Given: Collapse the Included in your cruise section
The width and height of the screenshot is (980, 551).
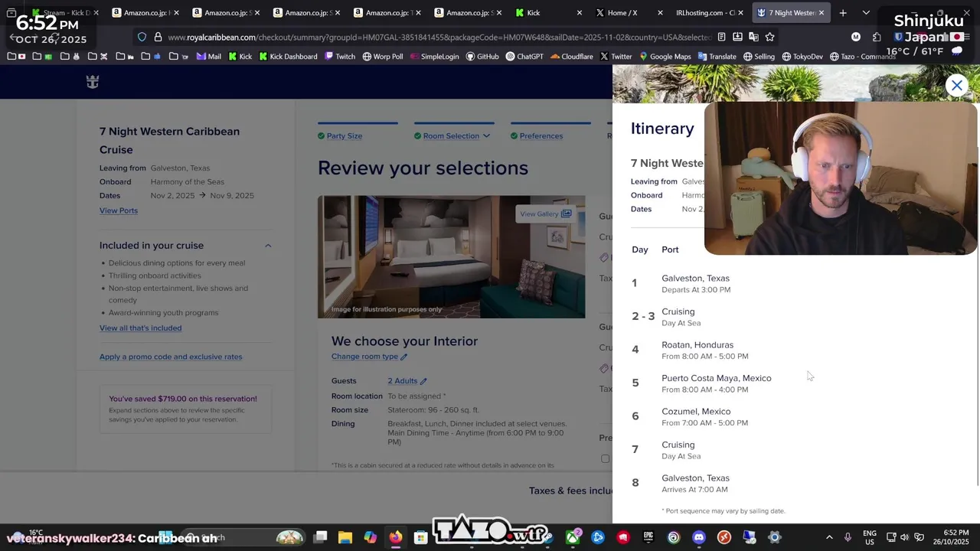Looking at the screenshot, I should coord(268,246).
